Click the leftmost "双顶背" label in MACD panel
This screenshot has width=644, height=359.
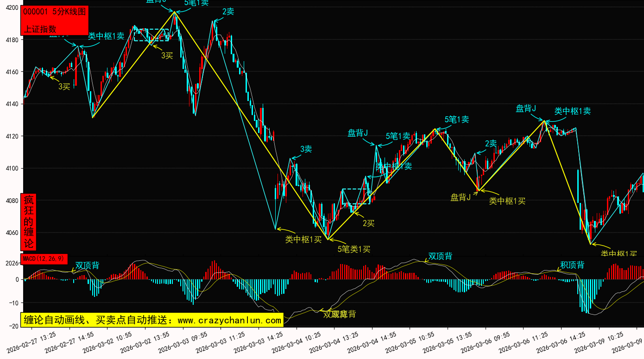(87, 265)
